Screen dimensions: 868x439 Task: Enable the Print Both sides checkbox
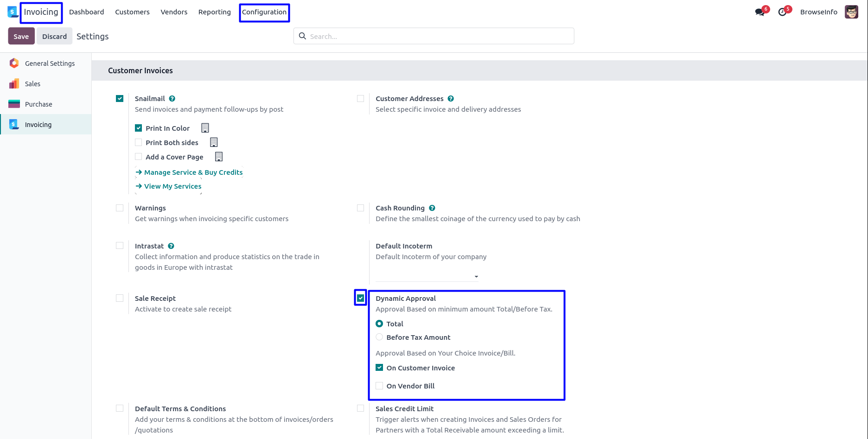[139, 142]
